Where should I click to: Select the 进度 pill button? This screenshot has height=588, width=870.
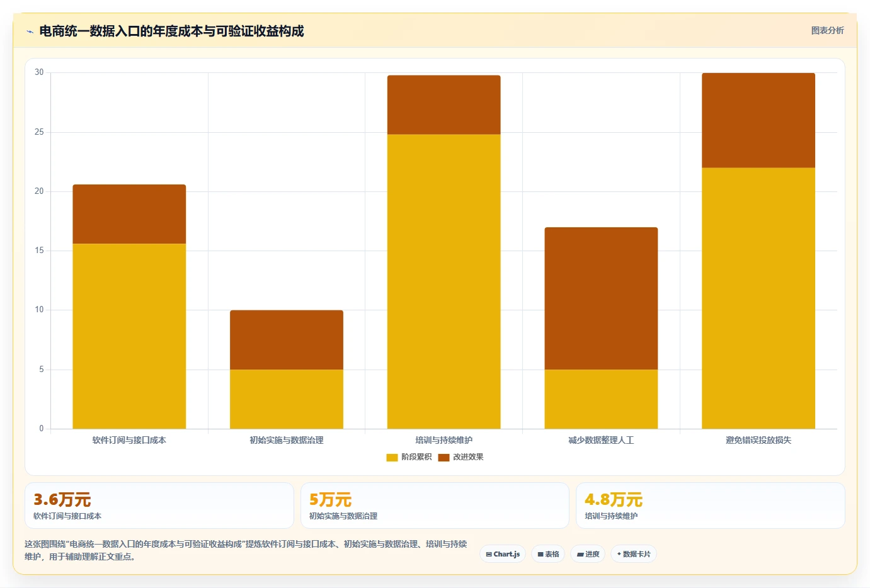pyautogui.click(x=588, y=554)
